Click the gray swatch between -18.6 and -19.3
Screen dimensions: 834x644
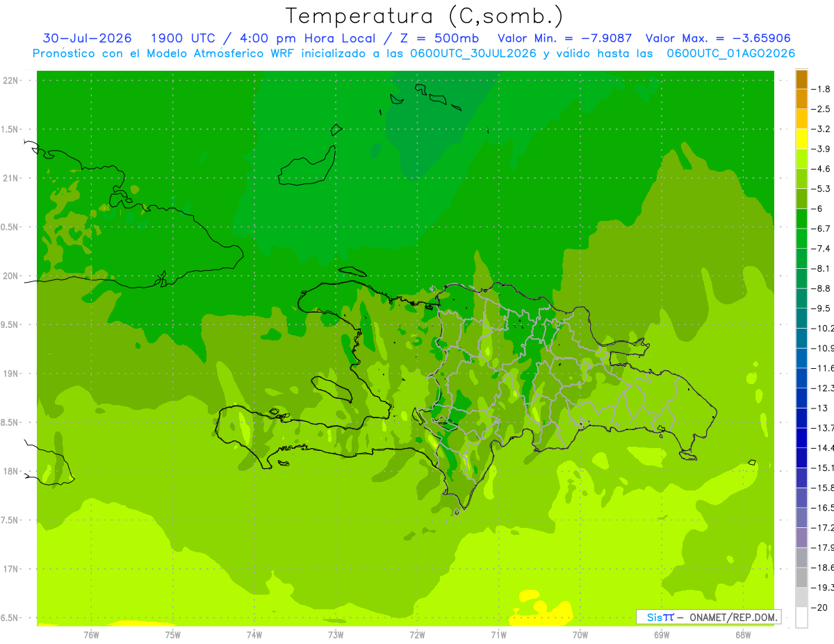pos(801,578)
